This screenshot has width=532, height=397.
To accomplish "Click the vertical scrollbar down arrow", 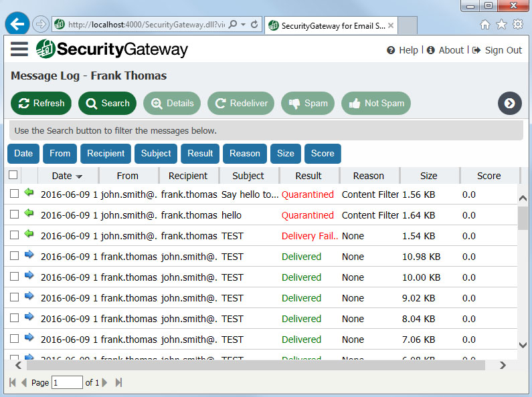I will [523, 345].
